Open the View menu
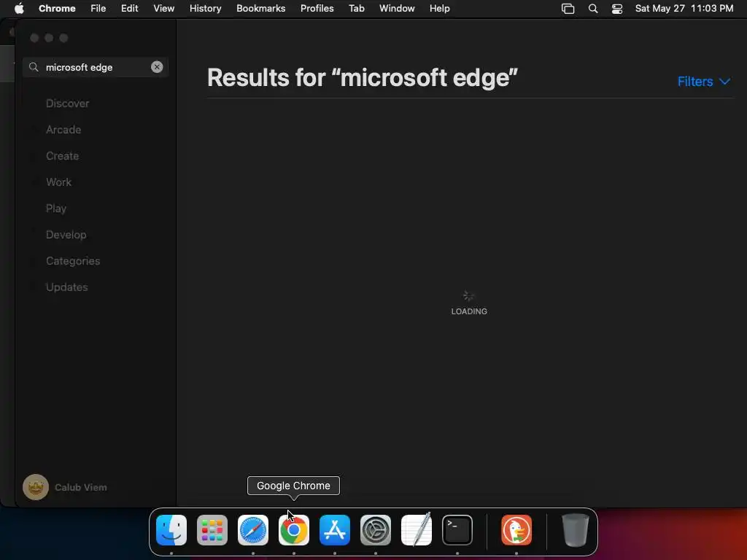Viewport: 747px width, 560px height. pos(164,9)
